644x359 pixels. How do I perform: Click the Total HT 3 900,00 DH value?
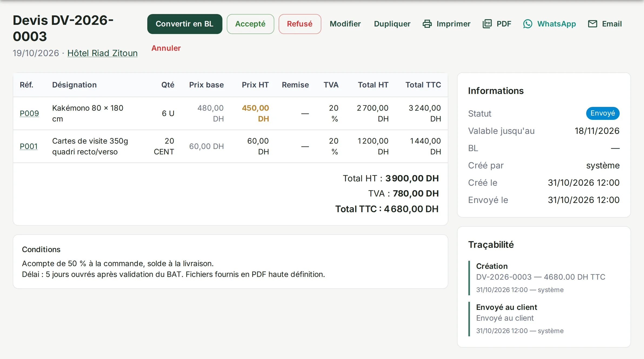[412, 178]
